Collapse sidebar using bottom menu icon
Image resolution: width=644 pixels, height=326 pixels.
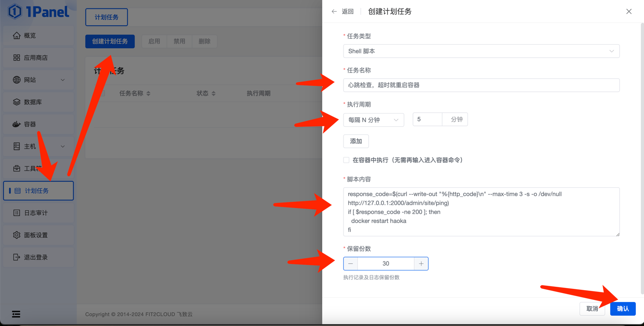click(16, 314)
